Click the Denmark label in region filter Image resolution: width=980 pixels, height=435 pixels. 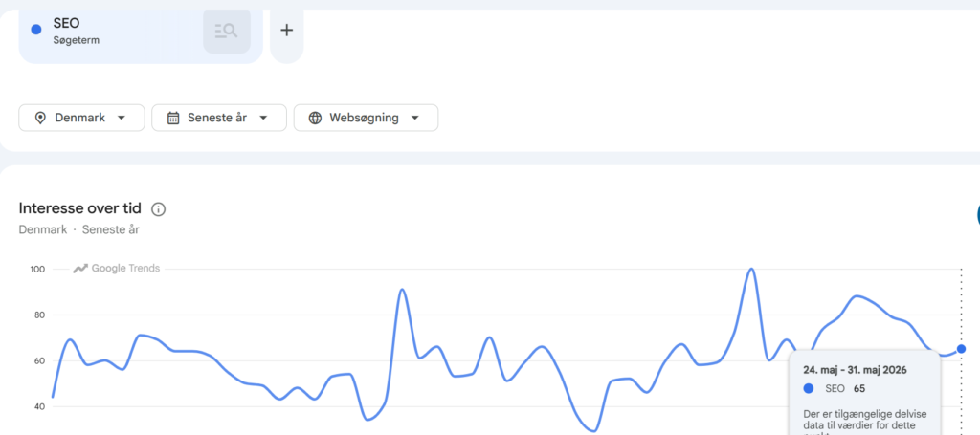80,118
